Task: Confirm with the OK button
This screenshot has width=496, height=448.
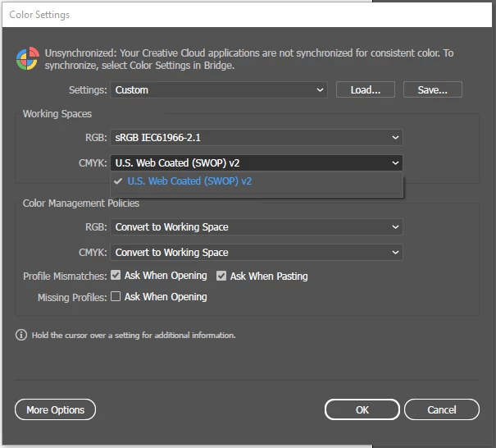Action: coord(362,409)
